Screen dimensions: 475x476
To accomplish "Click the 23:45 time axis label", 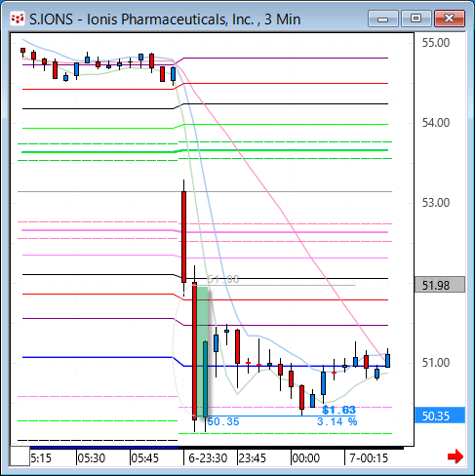I will click(253, 458).
